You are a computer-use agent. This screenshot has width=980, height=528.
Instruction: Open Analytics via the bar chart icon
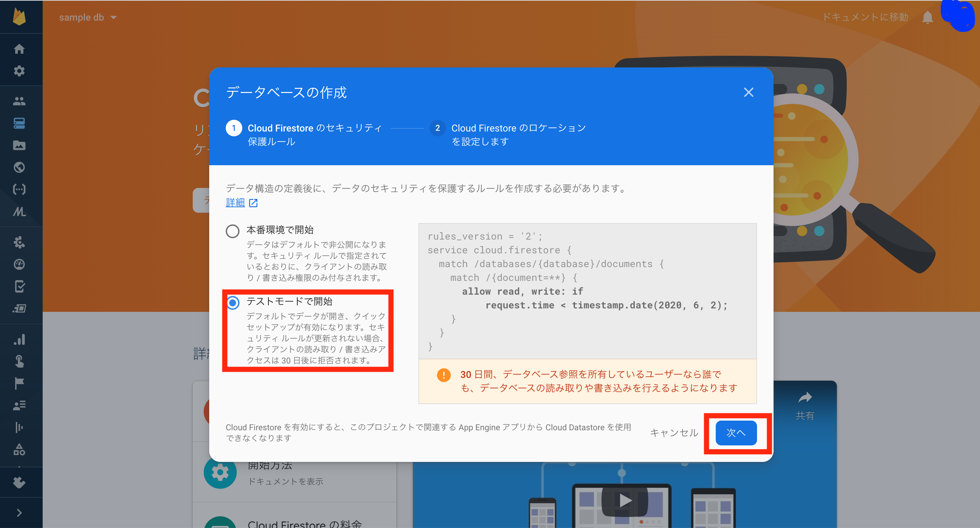coord(19,339)
